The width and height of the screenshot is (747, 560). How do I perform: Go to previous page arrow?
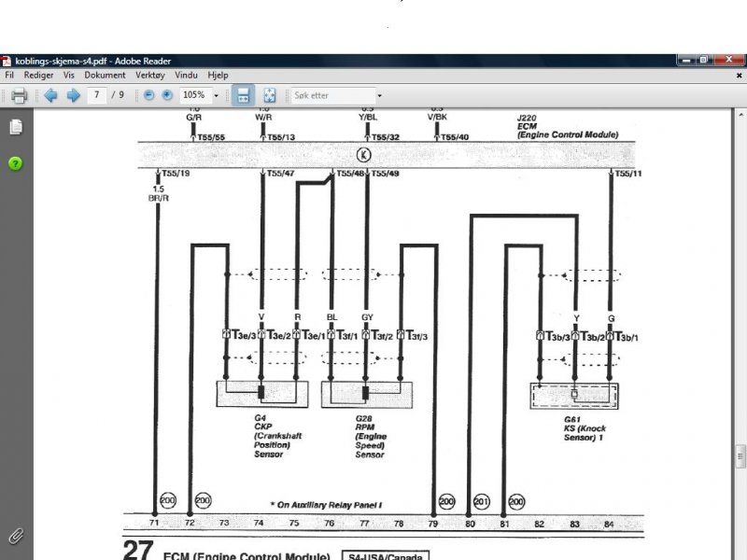(51, 95)
